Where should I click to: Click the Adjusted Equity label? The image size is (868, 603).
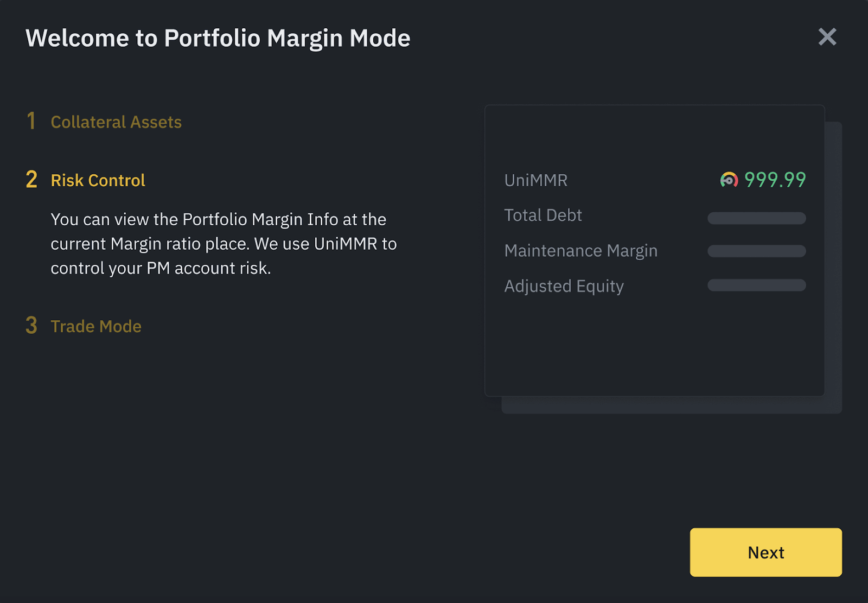pyautogui.click(x=564, y=286)
